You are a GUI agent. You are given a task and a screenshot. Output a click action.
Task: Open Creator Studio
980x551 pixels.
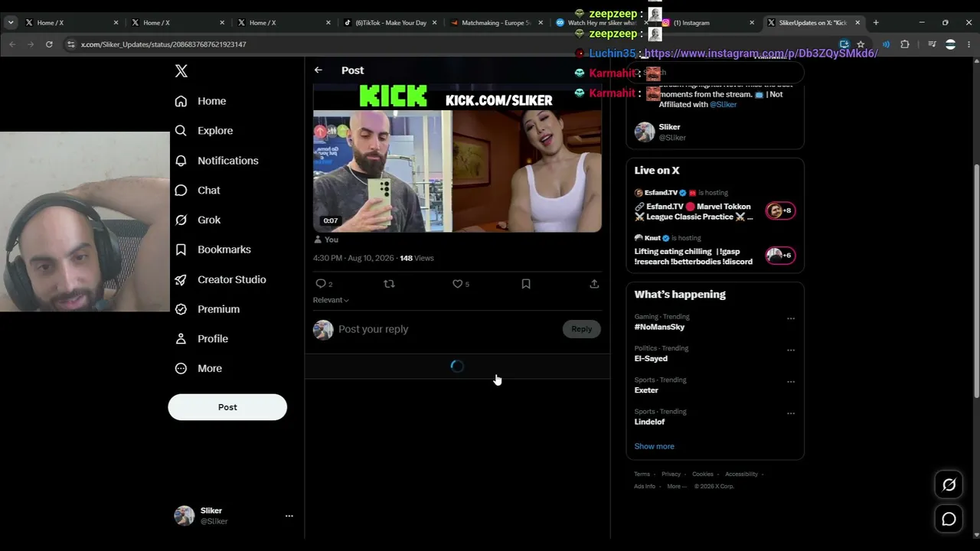click(220, 279)
